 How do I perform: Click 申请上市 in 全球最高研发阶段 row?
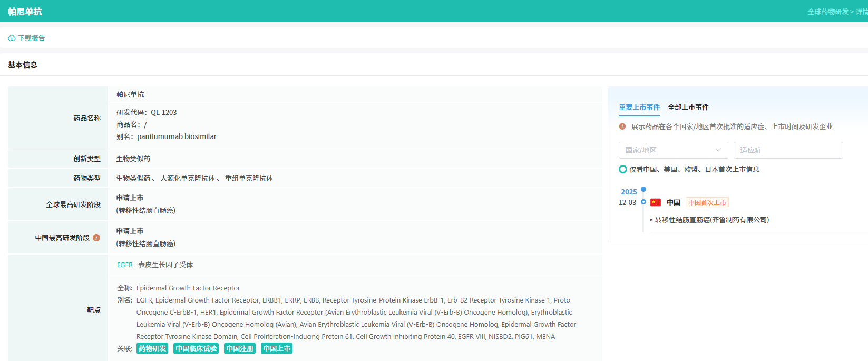130,198
